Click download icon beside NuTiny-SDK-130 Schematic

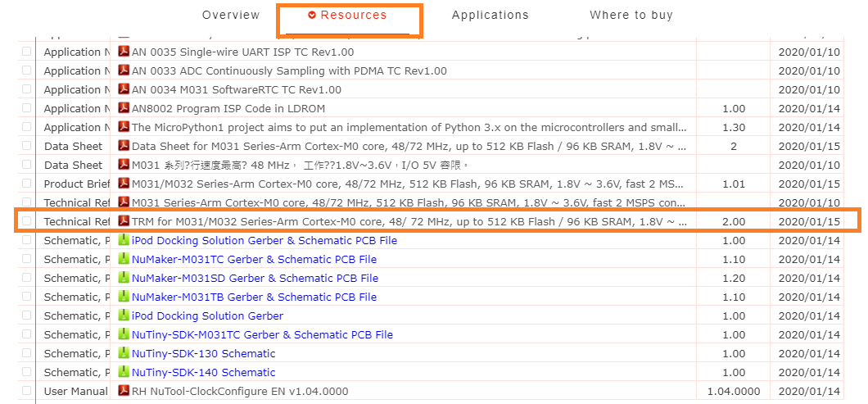[124, 353]
